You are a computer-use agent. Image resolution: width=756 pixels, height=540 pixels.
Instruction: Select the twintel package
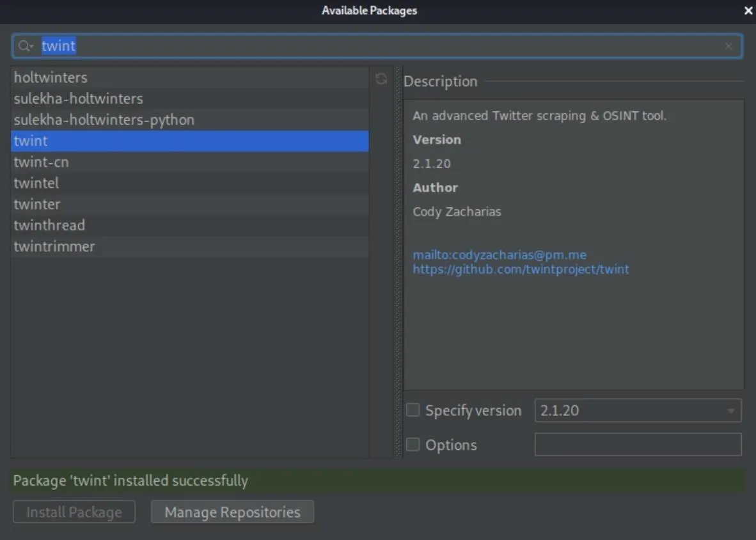tap(189, 183)
